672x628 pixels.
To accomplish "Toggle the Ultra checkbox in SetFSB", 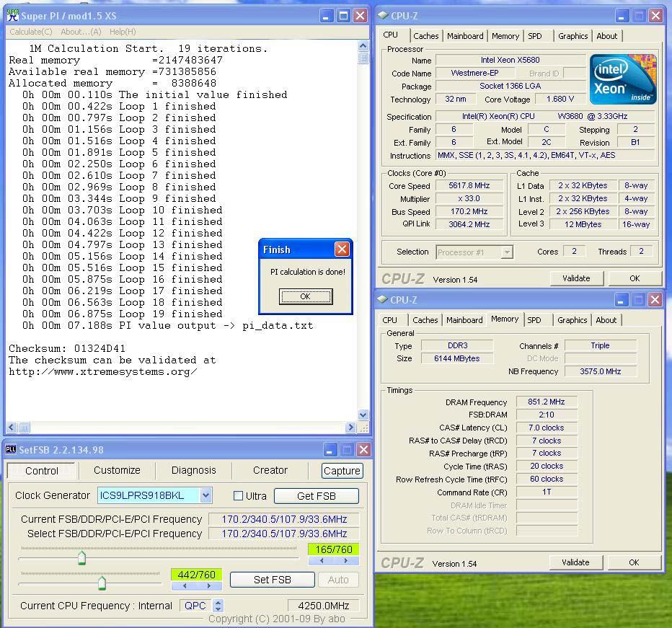I will pos(238,495).
